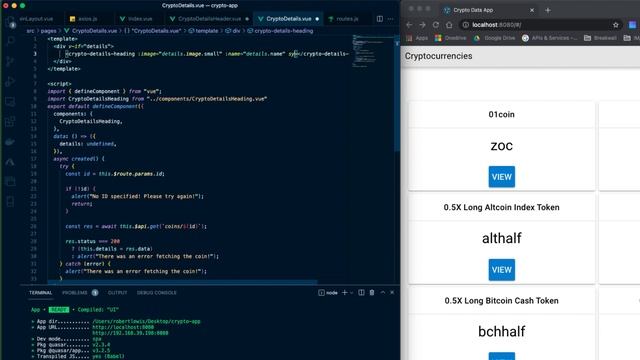Click the new terminal plus icon

click(x=344, y=292)
